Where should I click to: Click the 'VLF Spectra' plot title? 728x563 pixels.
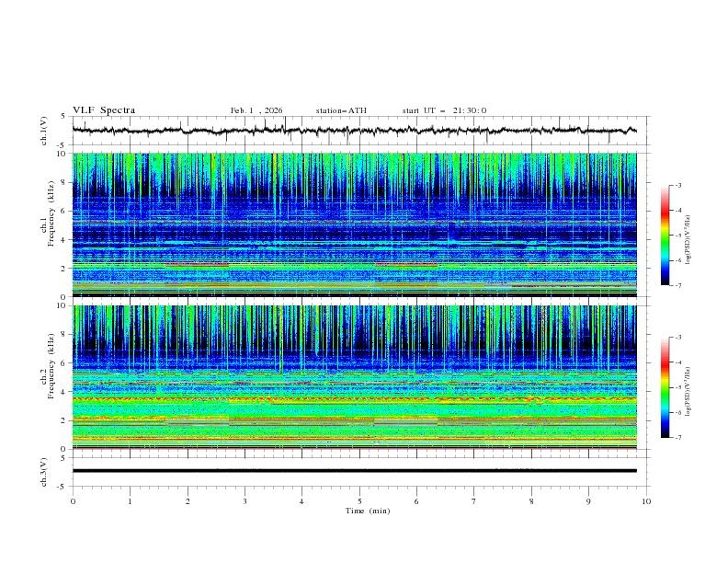coord(104,110)
